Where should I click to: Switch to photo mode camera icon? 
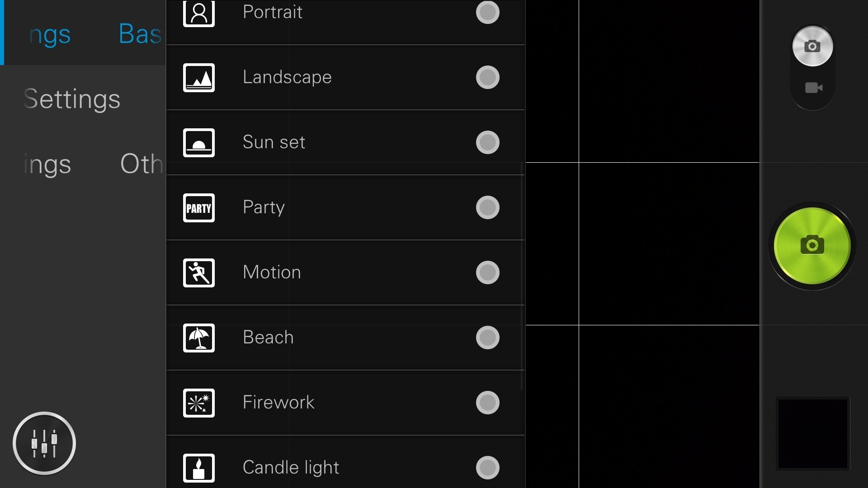pos(812,46)
